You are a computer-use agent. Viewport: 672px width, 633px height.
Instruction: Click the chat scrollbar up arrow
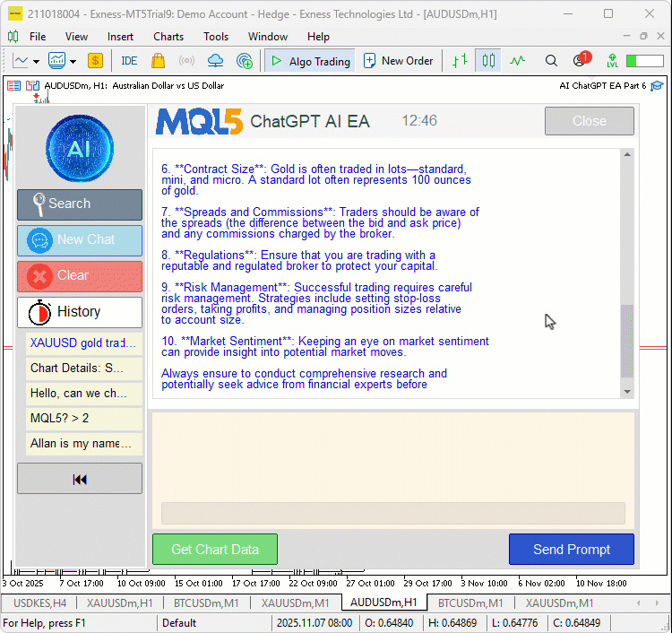click(627, 154)
